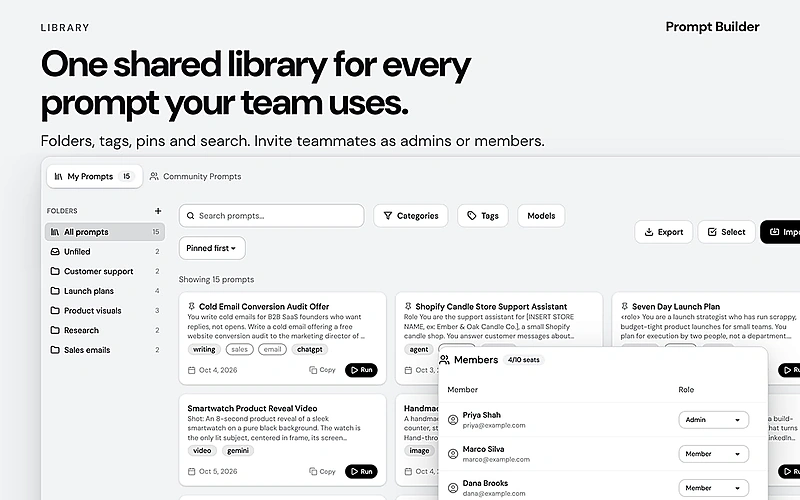Open the Research folder
The image size is (800, 500).
tap(105, 330)
